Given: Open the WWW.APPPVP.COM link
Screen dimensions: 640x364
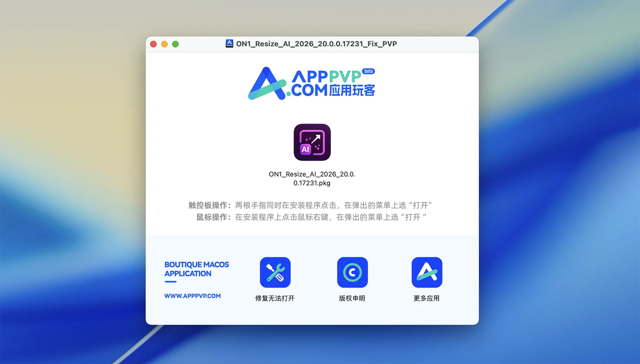Looking at the screenshot, I should click(192, 296).
